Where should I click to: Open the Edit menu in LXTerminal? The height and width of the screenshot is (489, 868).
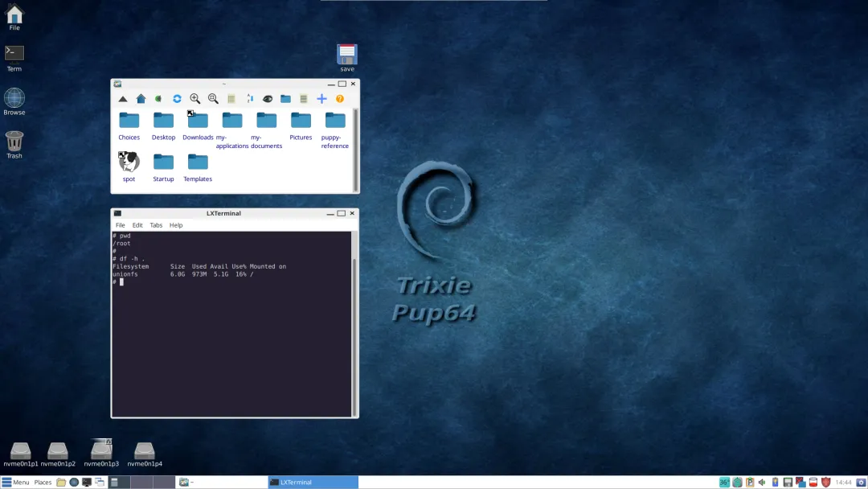pyautogui.click(x=137, y=225)
